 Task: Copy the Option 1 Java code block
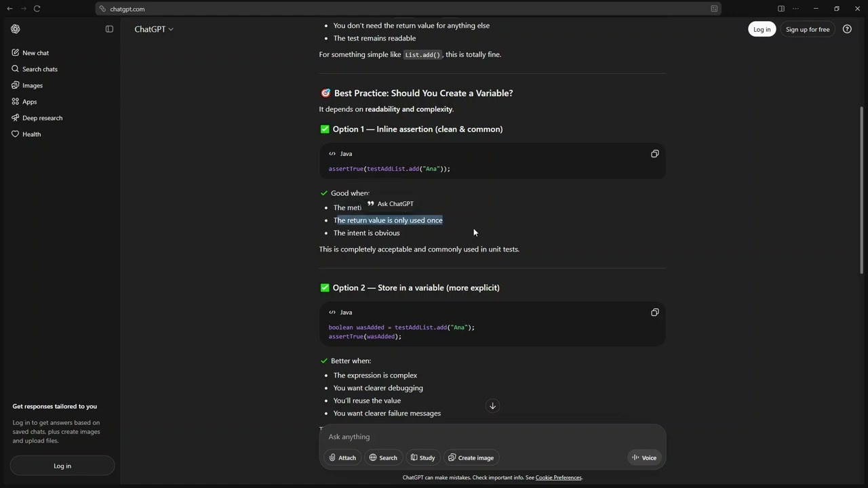tap(654, 154)
